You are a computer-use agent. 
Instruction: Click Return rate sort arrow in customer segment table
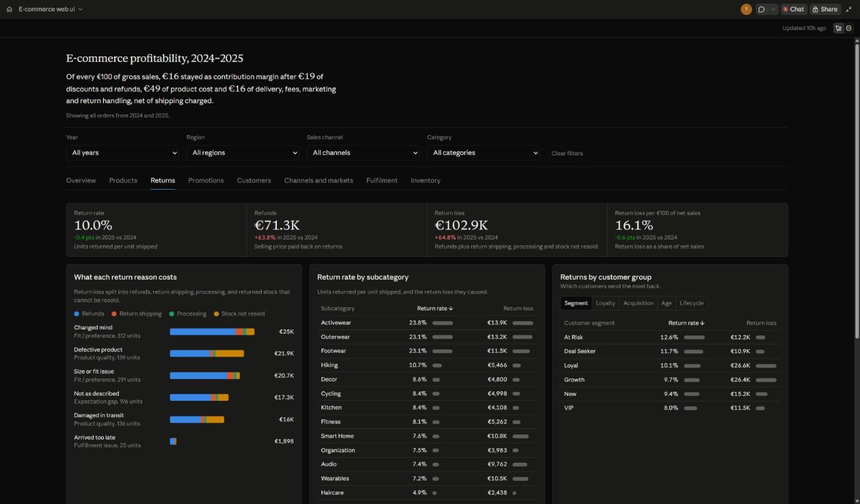pos(702,323)
